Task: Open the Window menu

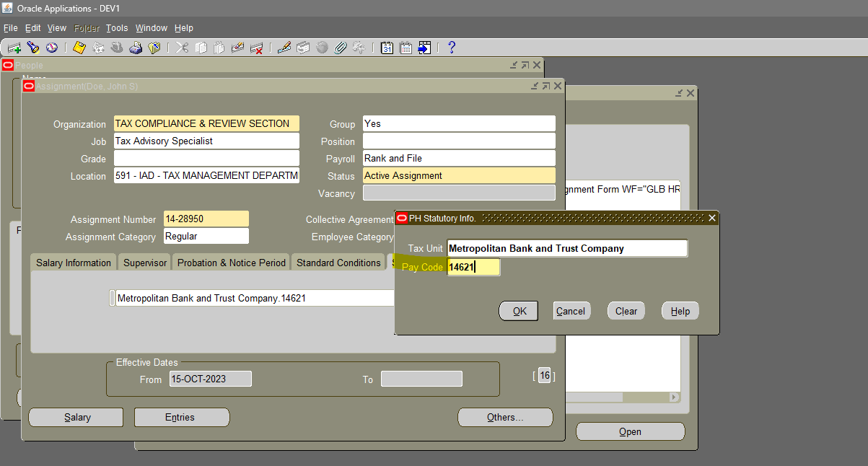Action: [152, 28]
